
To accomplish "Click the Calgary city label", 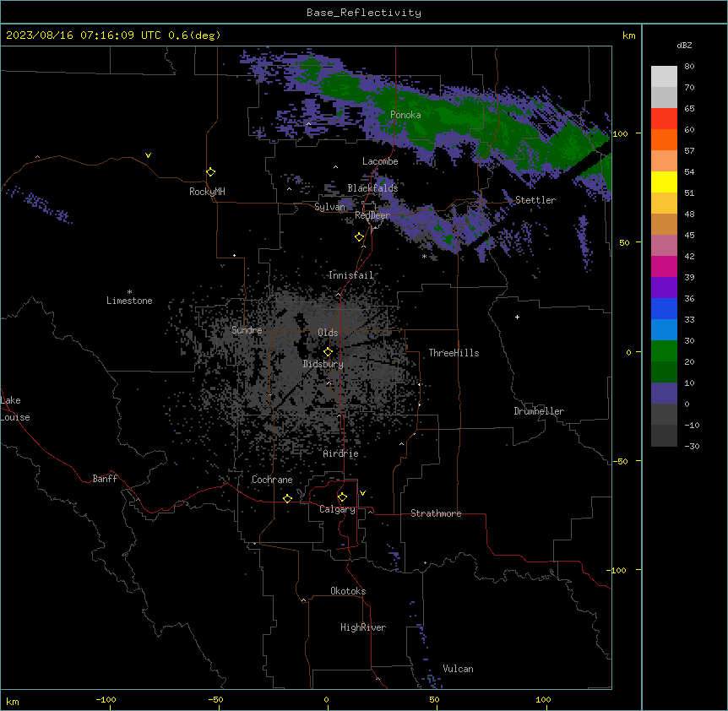I will point(337,509).
